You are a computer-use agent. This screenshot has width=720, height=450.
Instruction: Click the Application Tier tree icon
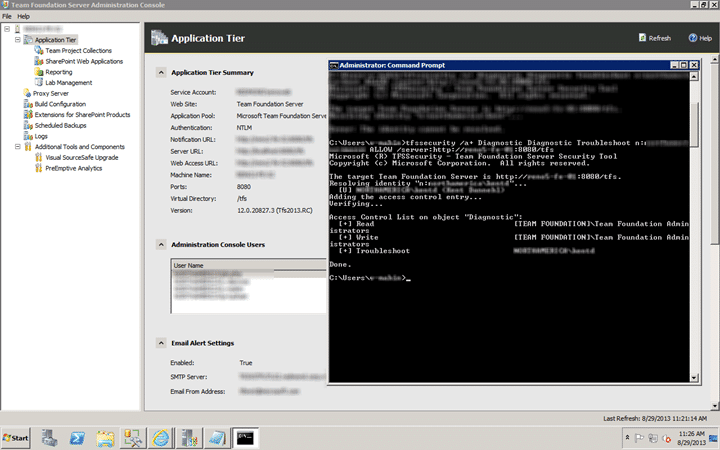click(28, 40)
